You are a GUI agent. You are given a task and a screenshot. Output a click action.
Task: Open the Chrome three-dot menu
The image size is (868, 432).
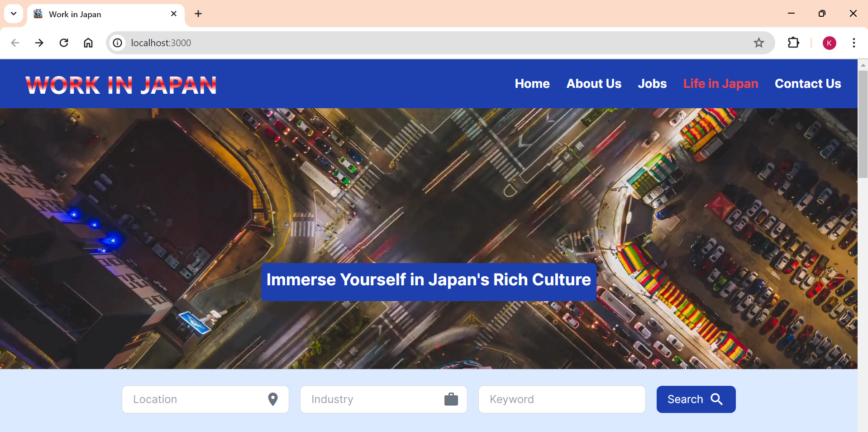click(x=854, y=43)
